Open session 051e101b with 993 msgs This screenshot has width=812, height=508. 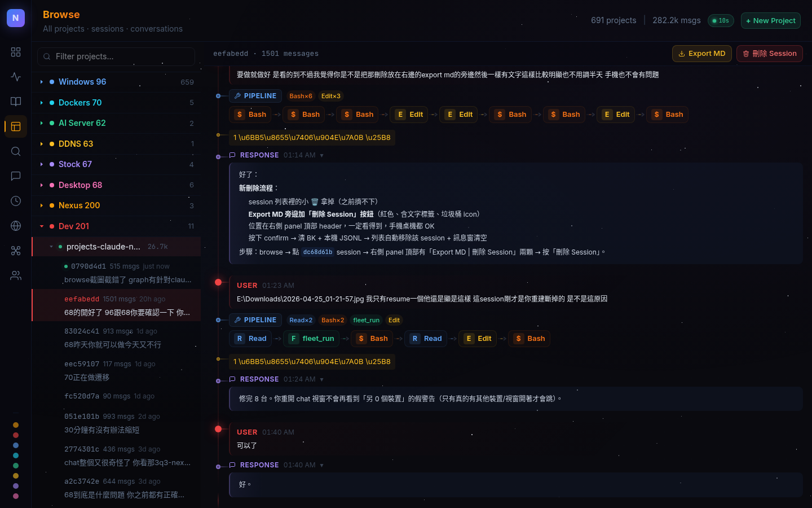click(116, 423)
